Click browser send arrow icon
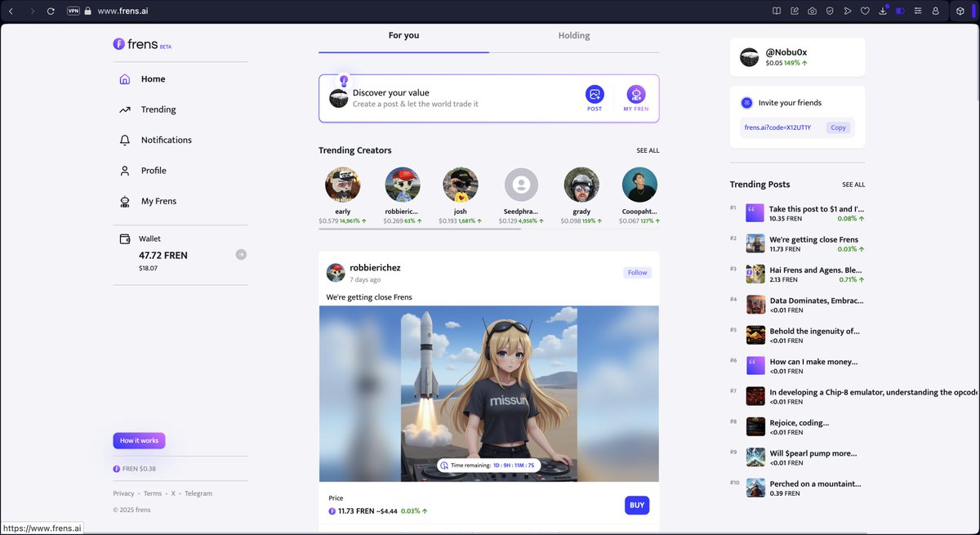 tap(848, 11)
